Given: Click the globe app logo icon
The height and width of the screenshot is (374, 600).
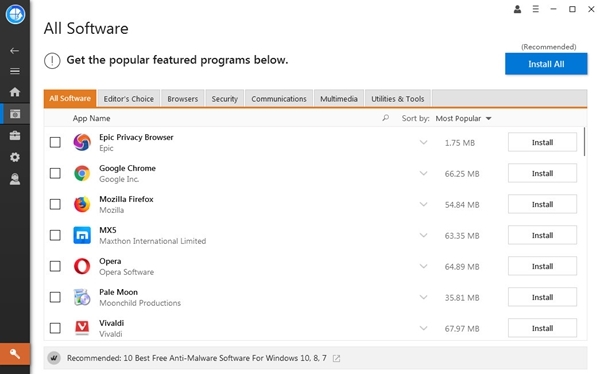Looking at the screenshot, I should [15, 14].
